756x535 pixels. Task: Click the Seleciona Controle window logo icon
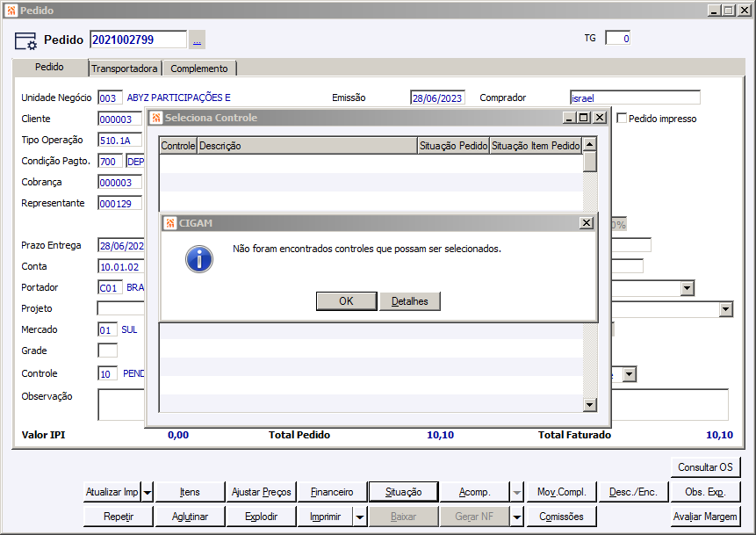(156, 118)
